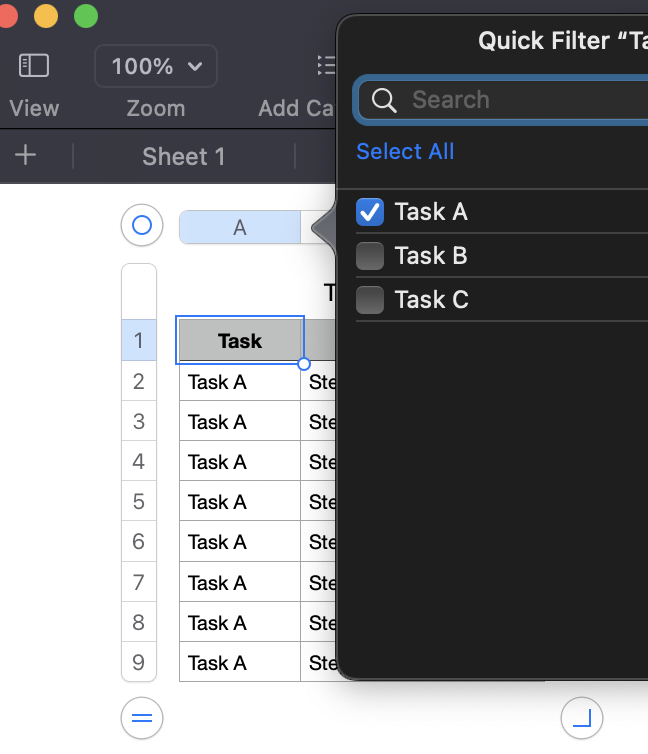
Task: Click the View sidebar icon
Action: point(34,66)
